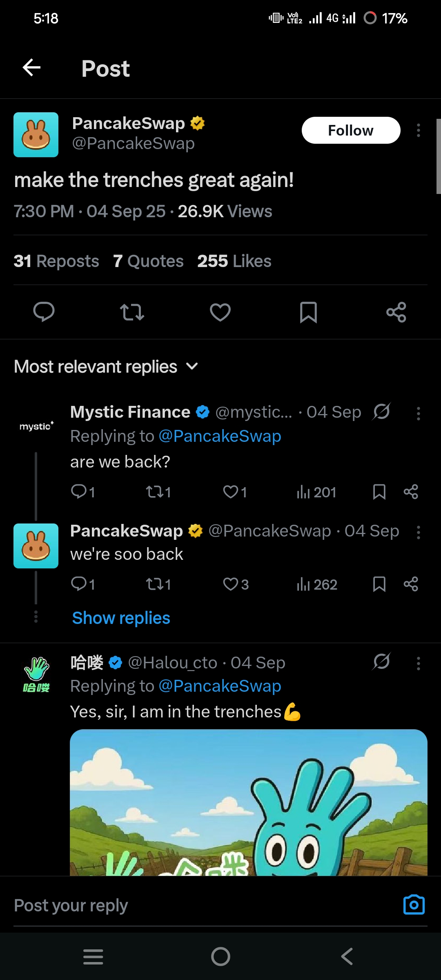Expand the Show replies link
The image size is (441, 980).
(121, 618)
